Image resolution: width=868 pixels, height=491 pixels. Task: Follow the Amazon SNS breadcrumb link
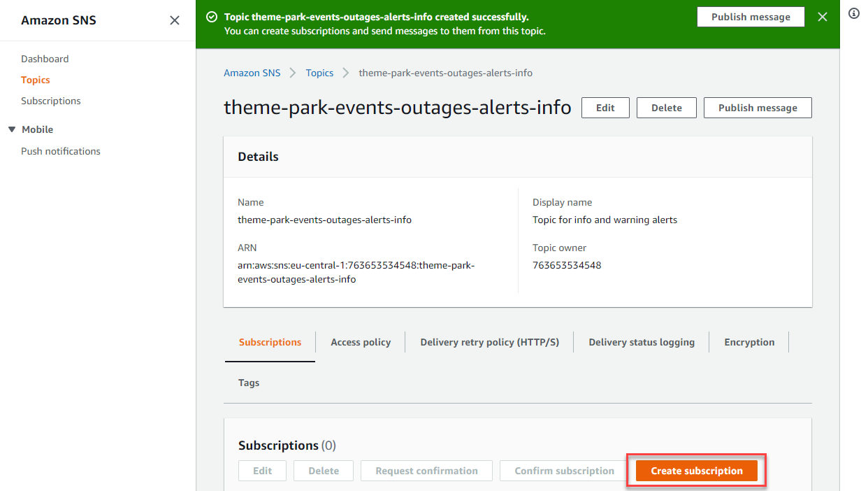click(252, 73)
